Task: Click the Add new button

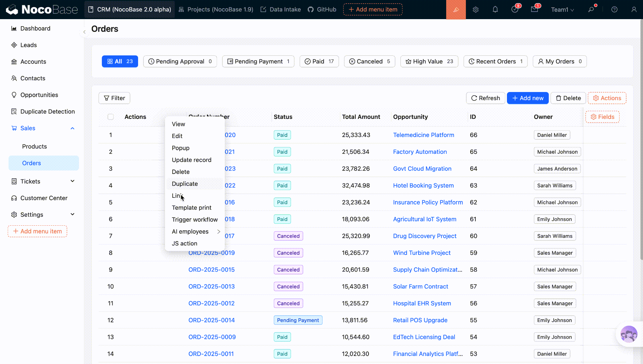Action: [x=527, y=98]
